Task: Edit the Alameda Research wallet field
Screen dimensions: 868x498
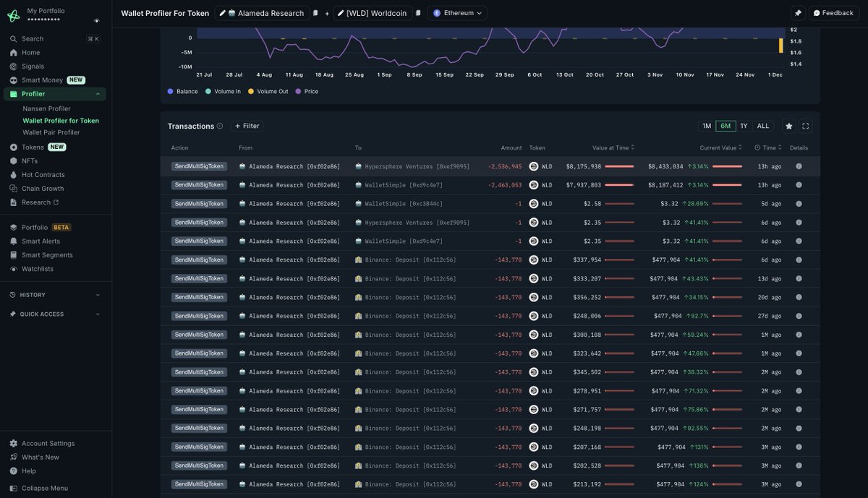Action: pyautogui.click(x=262, y=13)
